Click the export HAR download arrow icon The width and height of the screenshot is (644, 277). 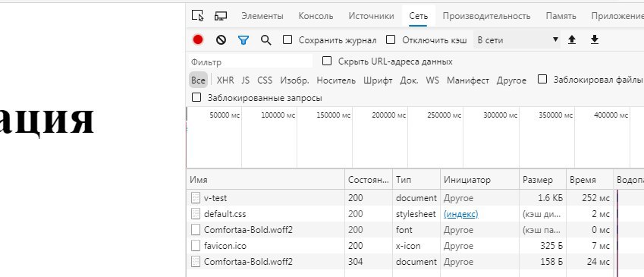click(594, 39)
